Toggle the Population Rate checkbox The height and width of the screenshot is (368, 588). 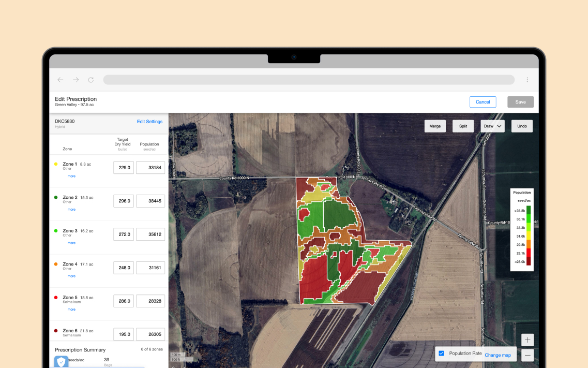pyautogui.click(x=441, y=354)
